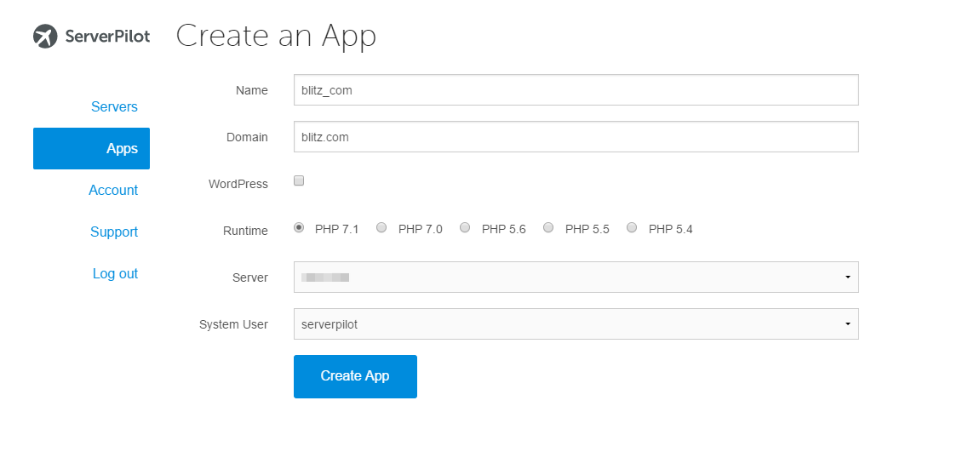Select the PHP 7.1 runtime radio button
This screenshot has width=980, height=452.
point(299,227)
